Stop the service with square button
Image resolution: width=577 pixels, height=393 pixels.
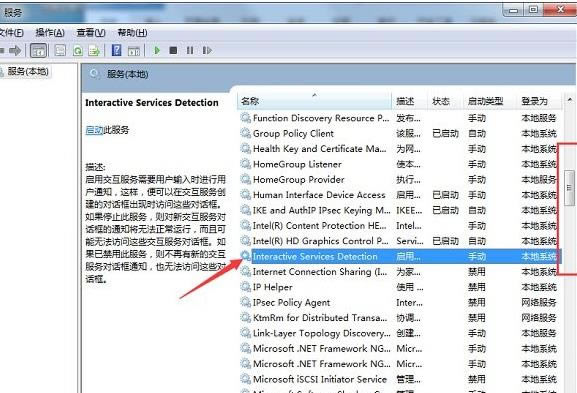pyautogui.click(x=173, y=50)
